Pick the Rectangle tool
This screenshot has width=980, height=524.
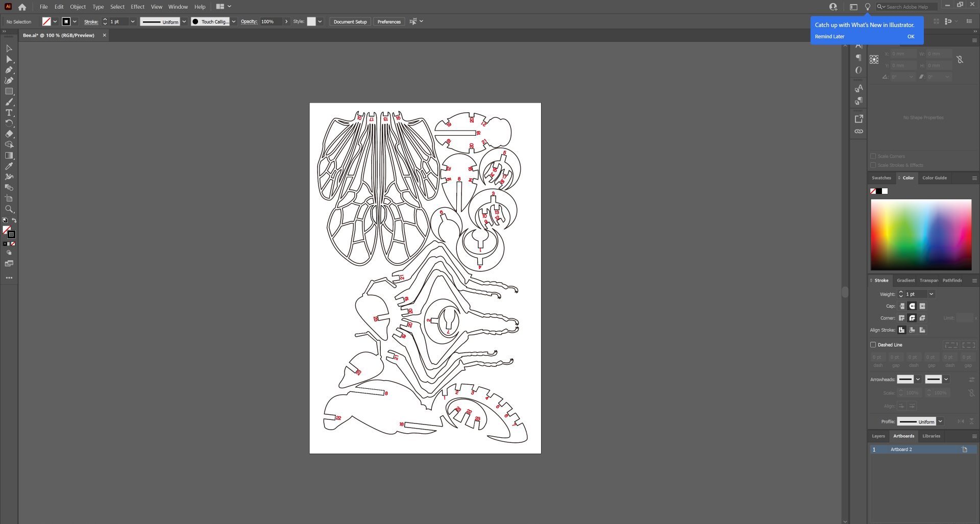pyautogui.click(x=9, y=91)
